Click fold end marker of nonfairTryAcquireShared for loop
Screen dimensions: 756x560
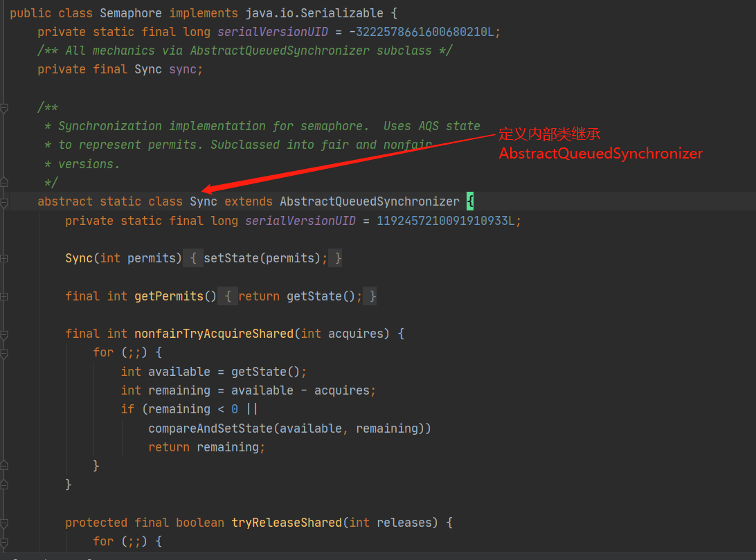[x=4, y=466]
